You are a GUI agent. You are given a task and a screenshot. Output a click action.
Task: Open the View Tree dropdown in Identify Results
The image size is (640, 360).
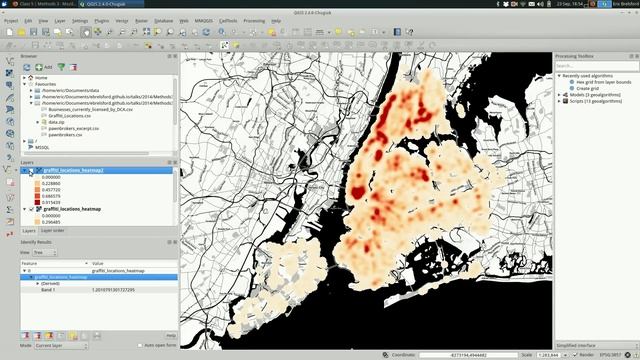[x=44, y=253]
